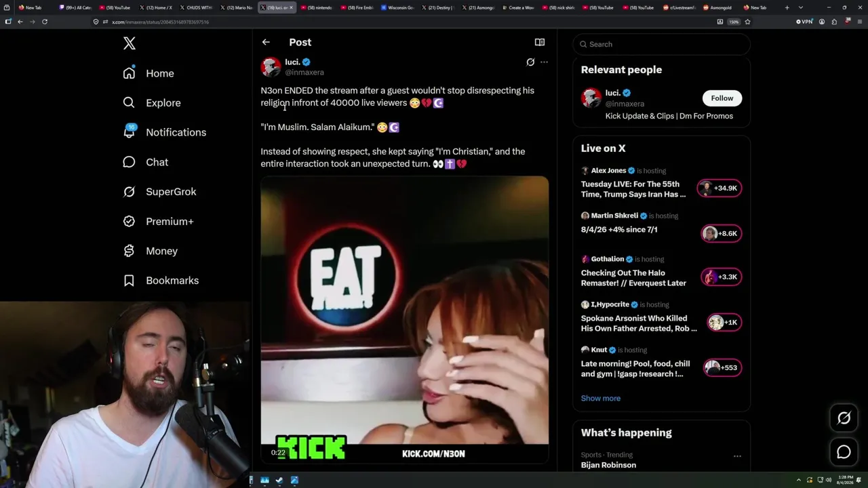The height and width of the screenshot is (488, 868).
Task: Open the taskbar clock showing 1:28 PM
Action: (844, 481)
